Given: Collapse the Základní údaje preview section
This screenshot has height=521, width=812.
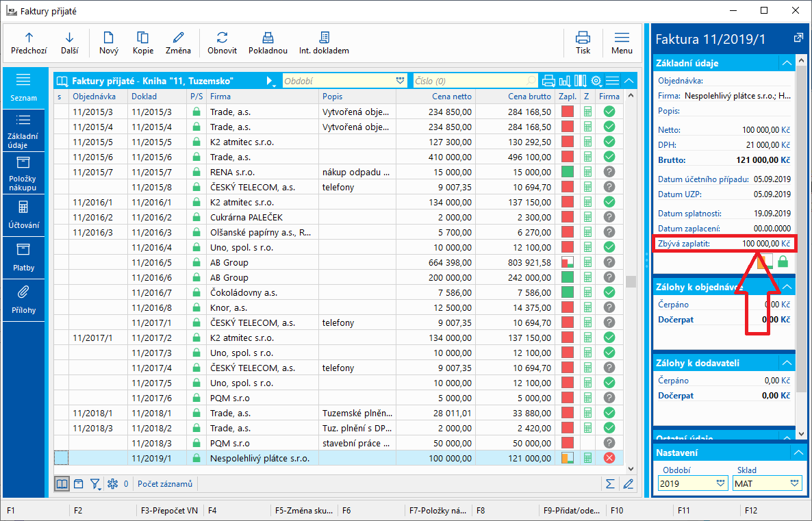Looking at the screenshot, I should [x=786, y=63].
